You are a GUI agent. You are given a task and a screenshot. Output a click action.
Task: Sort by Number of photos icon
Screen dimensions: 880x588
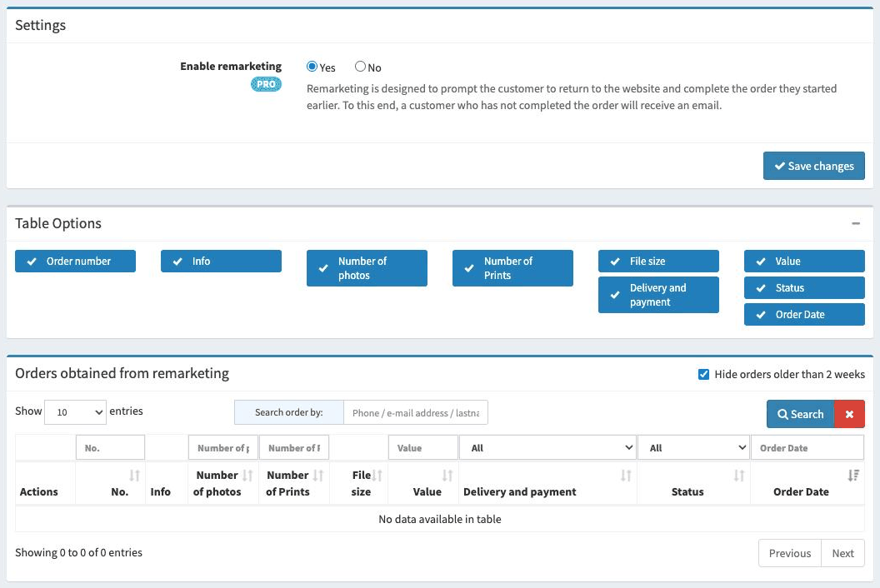coord(247,476)
